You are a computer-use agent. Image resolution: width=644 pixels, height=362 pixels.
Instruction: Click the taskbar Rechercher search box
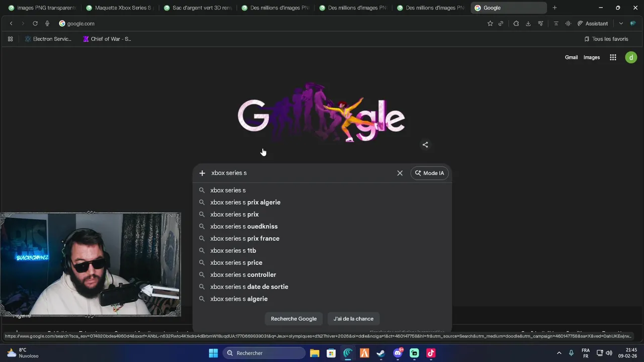[264, 353]
